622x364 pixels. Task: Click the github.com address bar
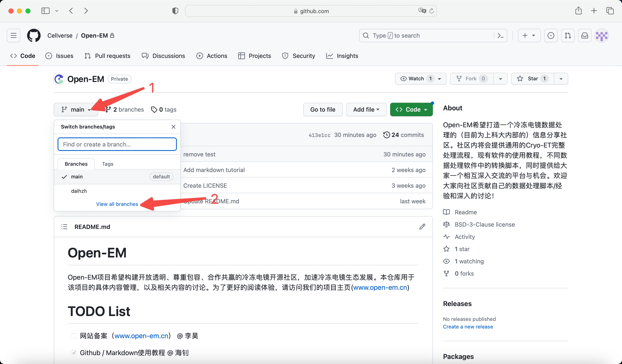tap(311, 11)
